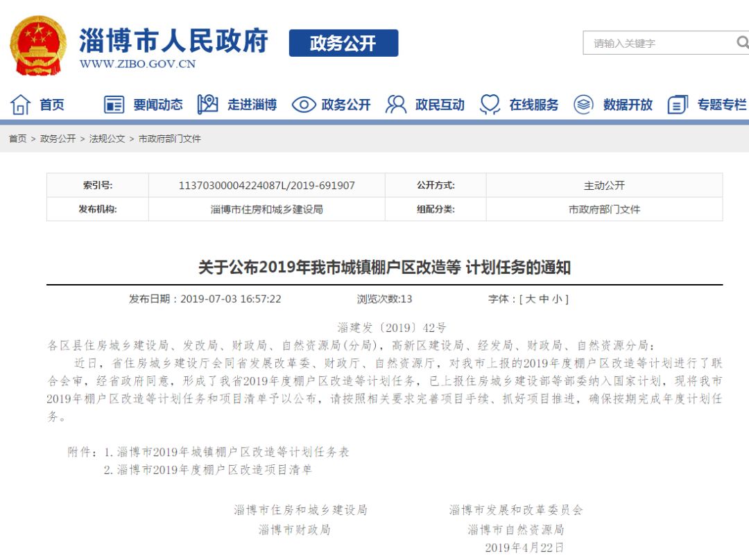This screenshot has width=749, height=560.
Task: Click the 淄博市自然资源局 signature
Action: coord(516,530)
